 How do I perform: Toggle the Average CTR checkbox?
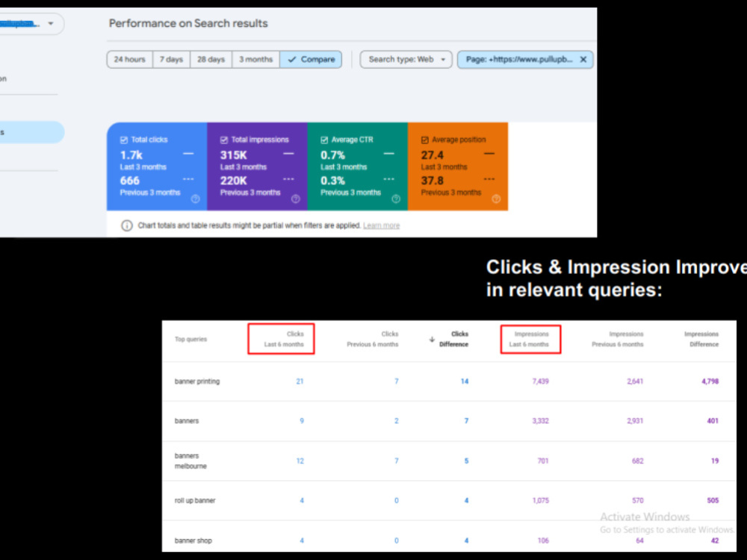(324, 140)
